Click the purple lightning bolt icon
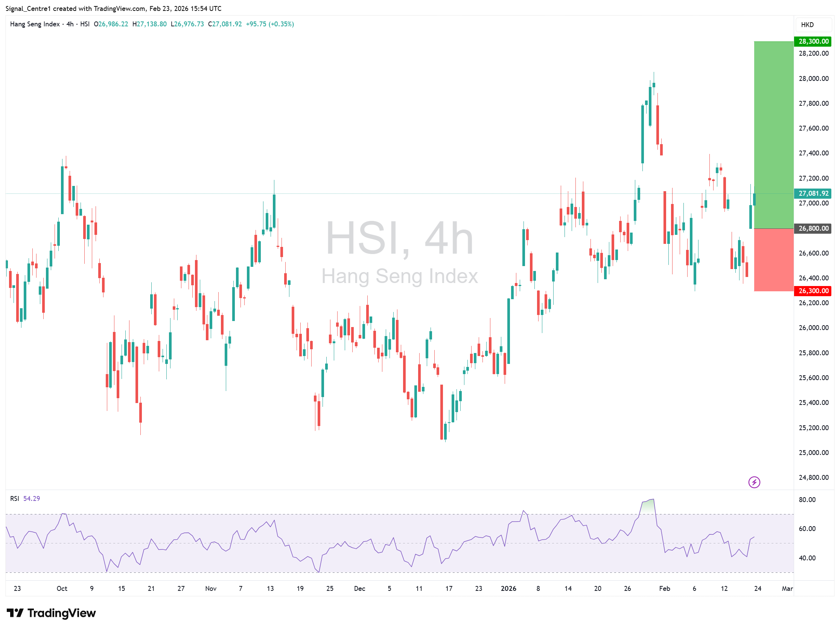Viewport: 840px width, 630px height. click(x=754, y=482)
